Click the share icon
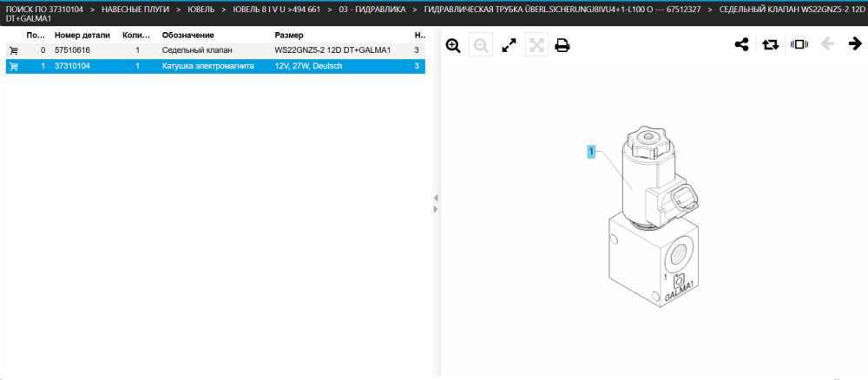Screen dimensions: 868x380 741,44
